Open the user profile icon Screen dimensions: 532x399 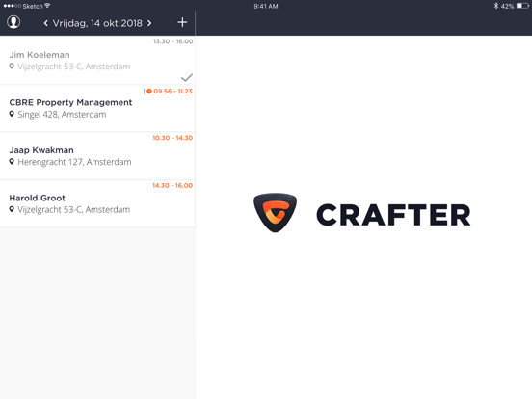[x=13, y=22]
